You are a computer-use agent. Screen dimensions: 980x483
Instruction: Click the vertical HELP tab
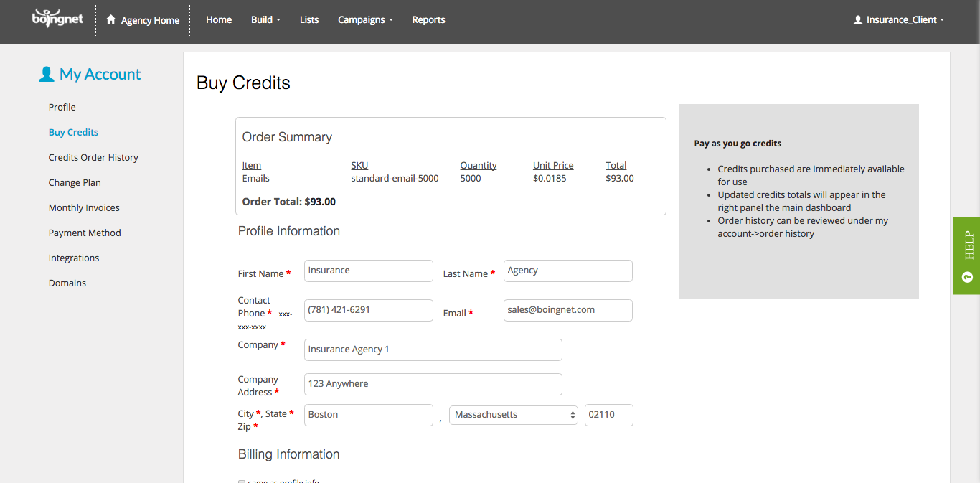point(966,255)
